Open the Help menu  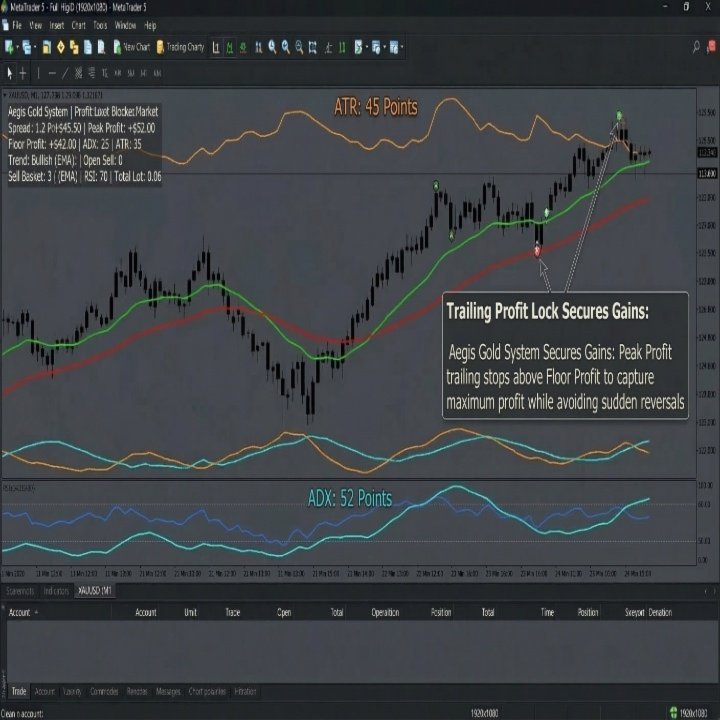(150, 25)
